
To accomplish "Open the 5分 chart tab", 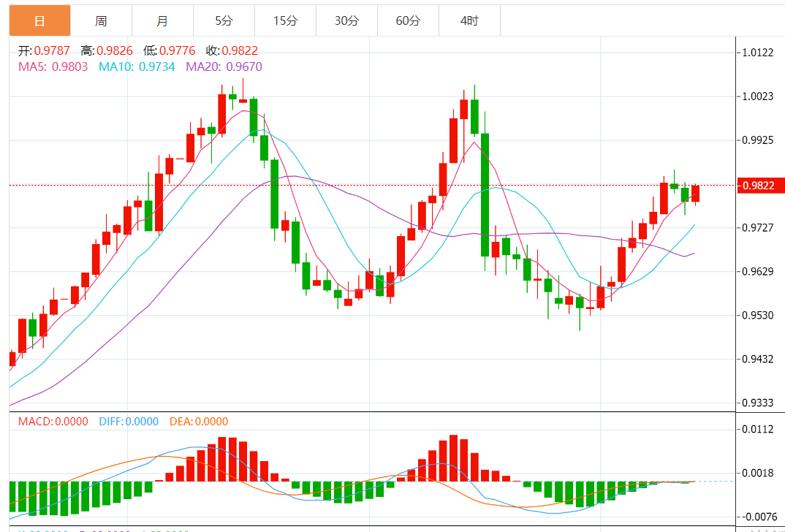I will tap(224, 21).
